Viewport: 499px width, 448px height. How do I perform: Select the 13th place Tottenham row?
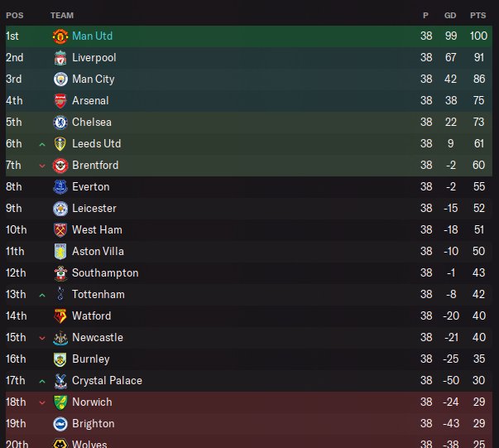tap(249, 295)
